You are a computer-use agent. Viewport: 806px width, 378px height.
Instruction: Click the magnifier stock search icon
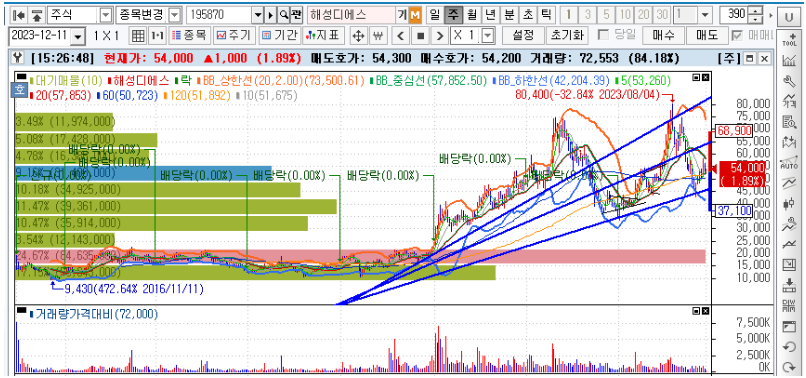point(284,15)
